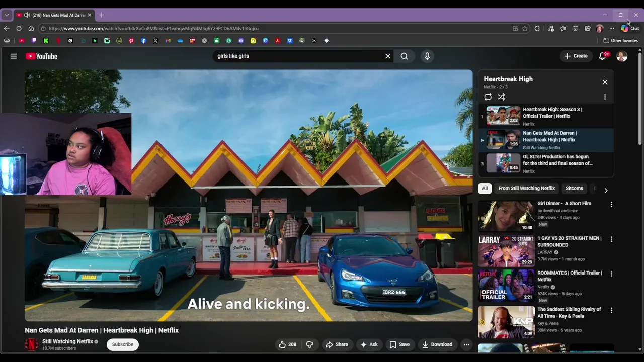Screen dimensions: 644x362
Task: Open favorites list in browser toolbar
Action: (563, 29)
